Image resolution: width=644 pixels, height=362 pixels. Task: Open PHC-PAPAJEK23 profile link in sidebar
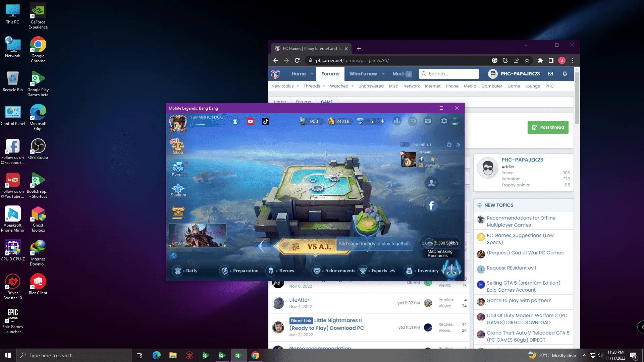[x=522, y=160]
